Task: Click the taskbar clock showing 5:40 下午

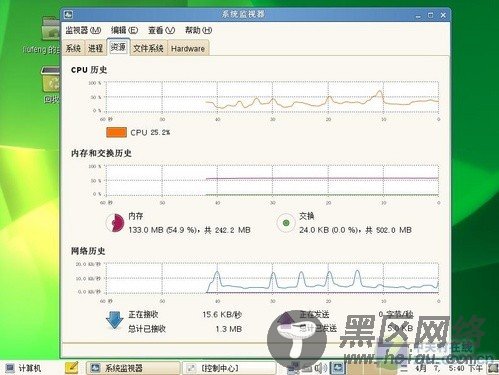Action: tap(449, 368)
